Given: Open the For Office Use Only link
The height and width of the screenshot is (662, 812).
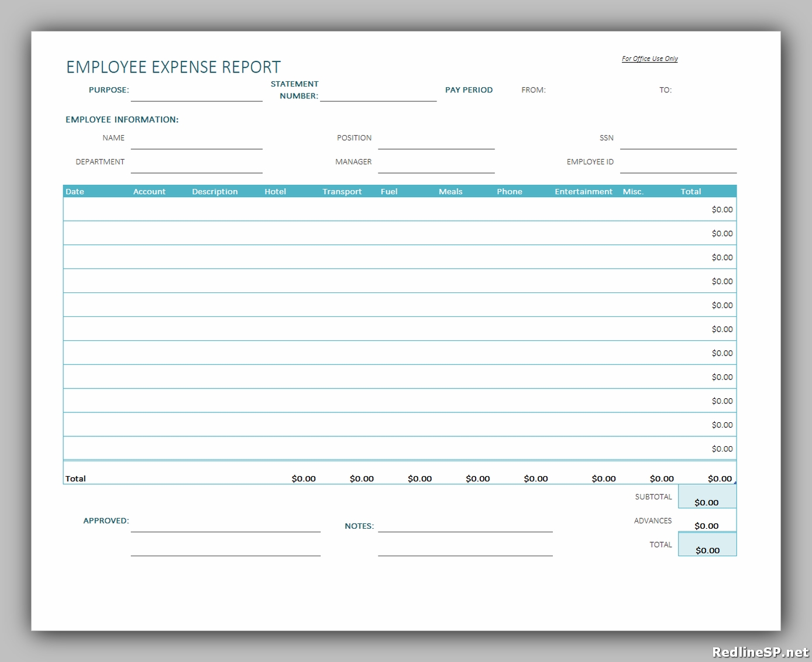Looking at the screenshot, I should tap(649, 58).
